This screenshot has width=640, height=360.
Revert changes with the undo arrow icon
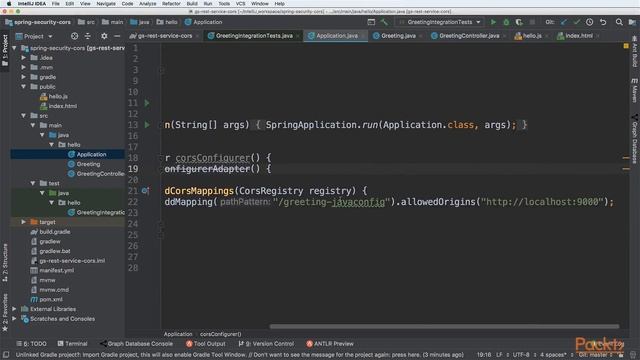(x=603, y=22)
